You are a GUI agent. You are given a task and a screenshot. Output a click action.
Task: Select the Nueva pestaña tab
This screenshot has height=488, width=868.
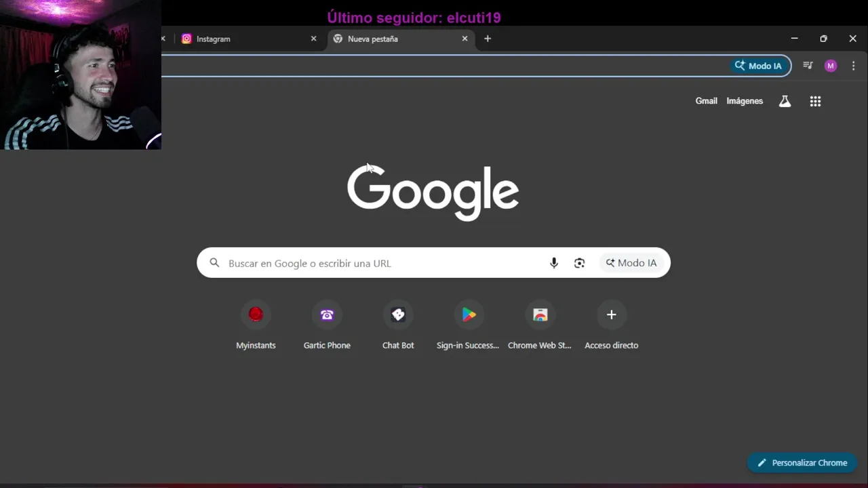tap(400, 39)
